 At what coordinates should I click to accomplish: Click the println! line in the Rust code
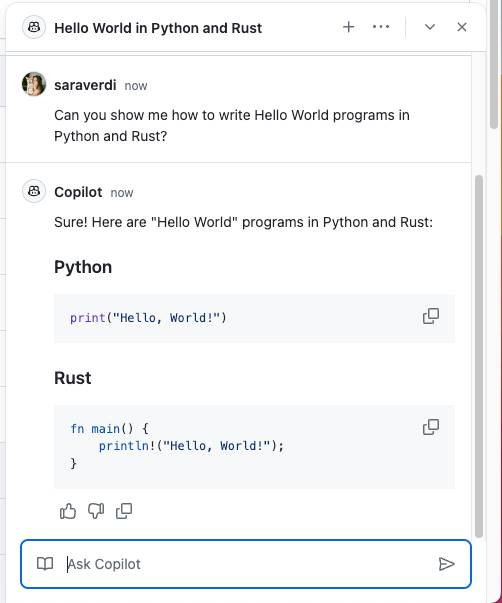click(191, 446)
